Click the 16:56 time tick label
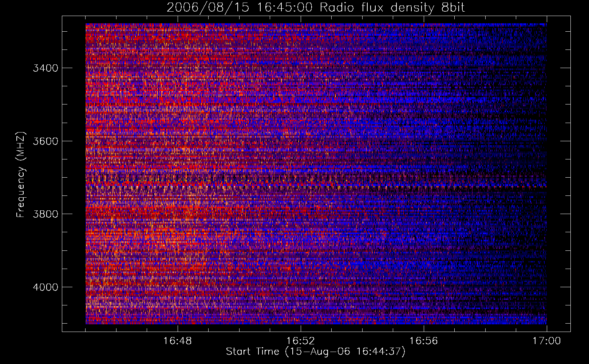 click(424, 341)
